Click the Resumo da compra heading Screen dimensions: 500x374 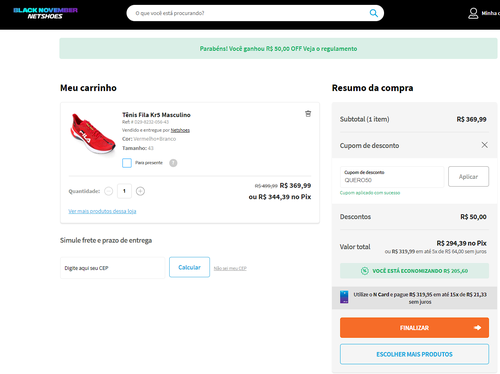[372, 88]
